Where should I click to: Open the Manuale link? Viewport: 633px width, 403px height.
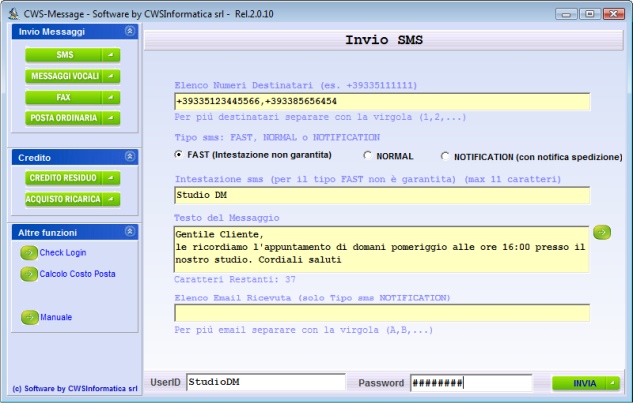click(x=56, y=317)
